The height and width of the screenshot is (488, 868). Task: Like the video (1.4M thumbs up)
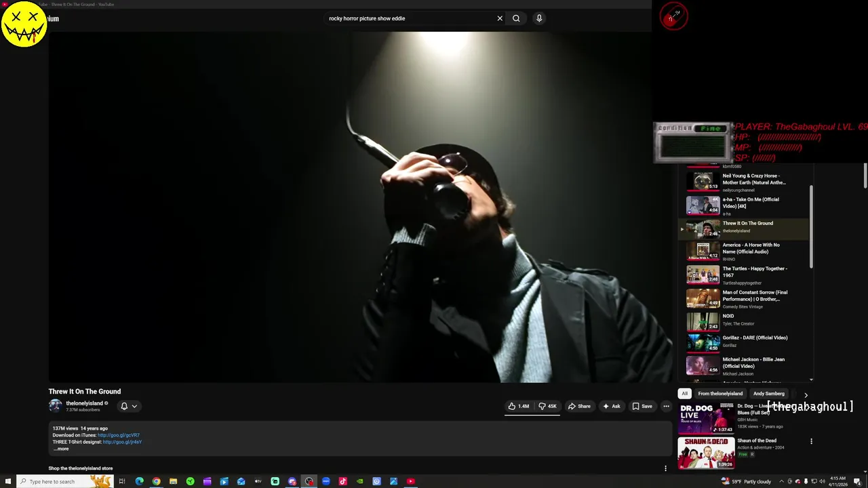tap(519, 406)
